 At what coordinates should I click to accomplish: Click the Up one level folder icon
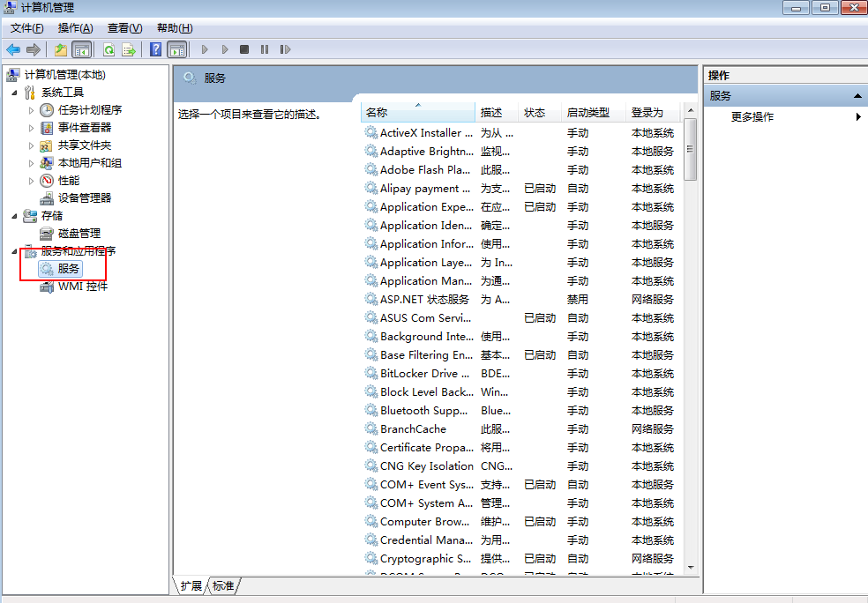click(61, 49)
